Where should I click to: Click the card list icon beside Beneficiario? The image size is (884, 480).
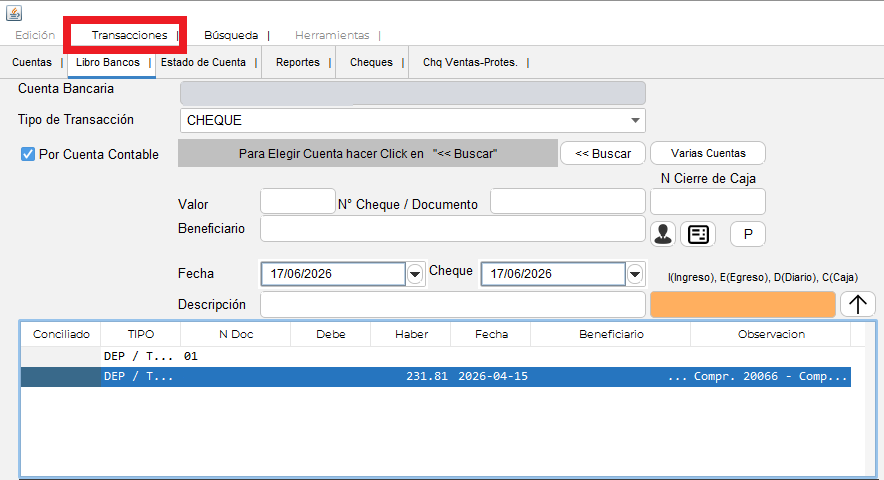pyautogui.click(x=698, y=234)
